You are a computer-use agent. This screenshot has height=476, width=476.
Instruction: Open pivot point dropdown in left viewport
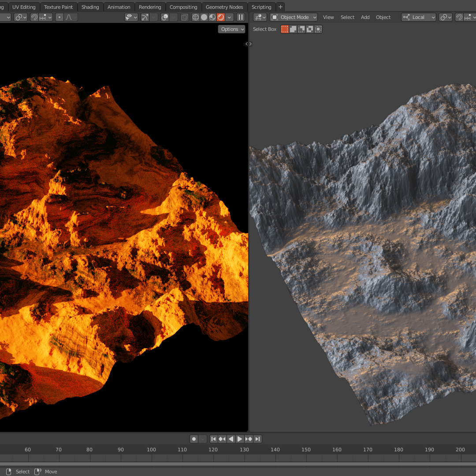click(21, 17)
